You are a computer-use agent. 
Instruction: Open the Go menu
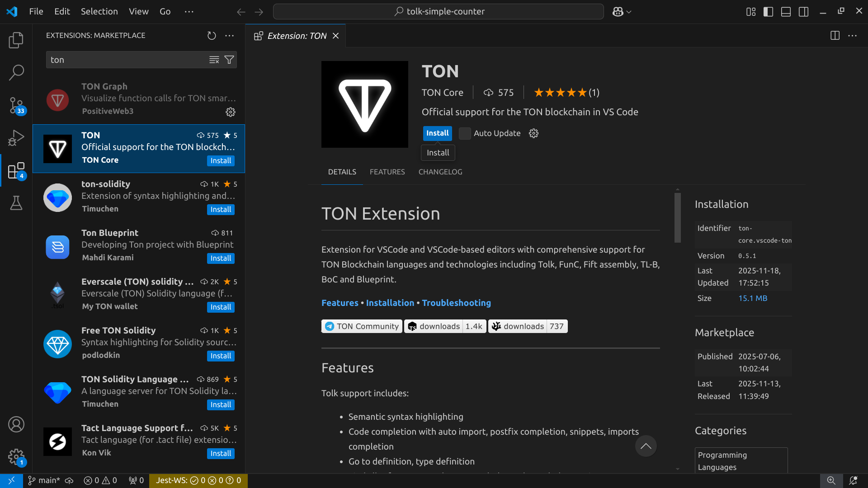point(165,11)
